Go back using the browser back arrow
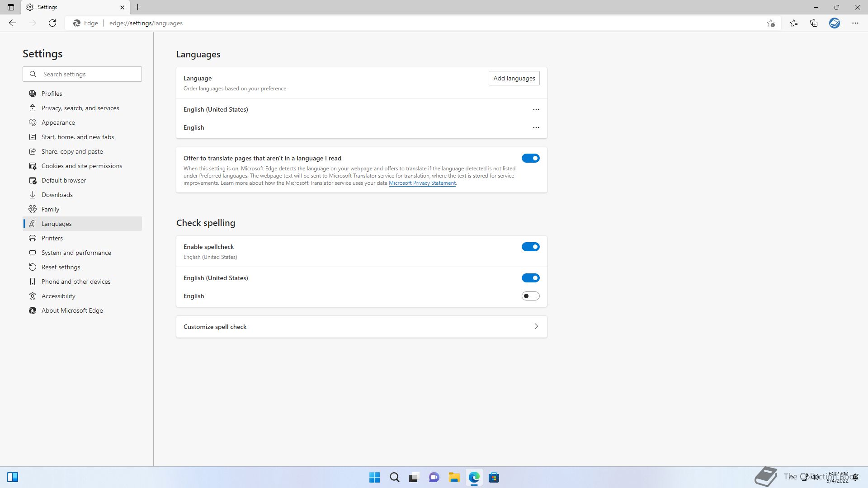The height and width of the screenshot is (488, 868). point(13,23)
